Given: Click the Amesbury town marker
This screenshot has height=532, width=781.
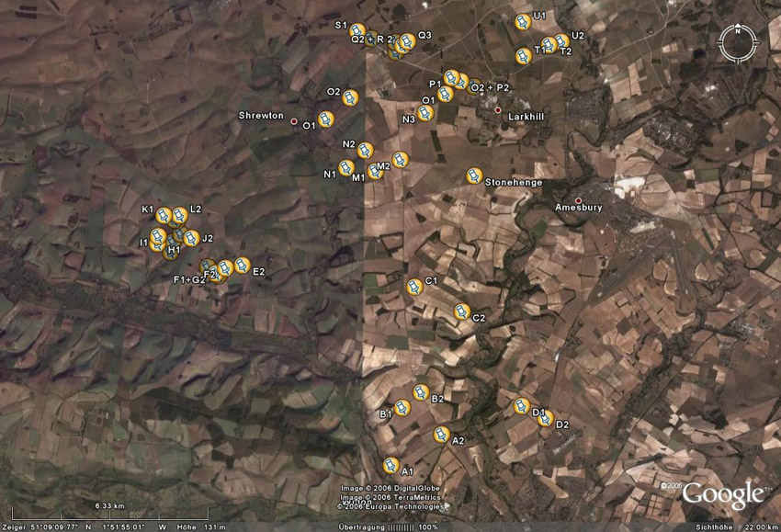Looking at the screenshot, I should [x=579, y=200].
